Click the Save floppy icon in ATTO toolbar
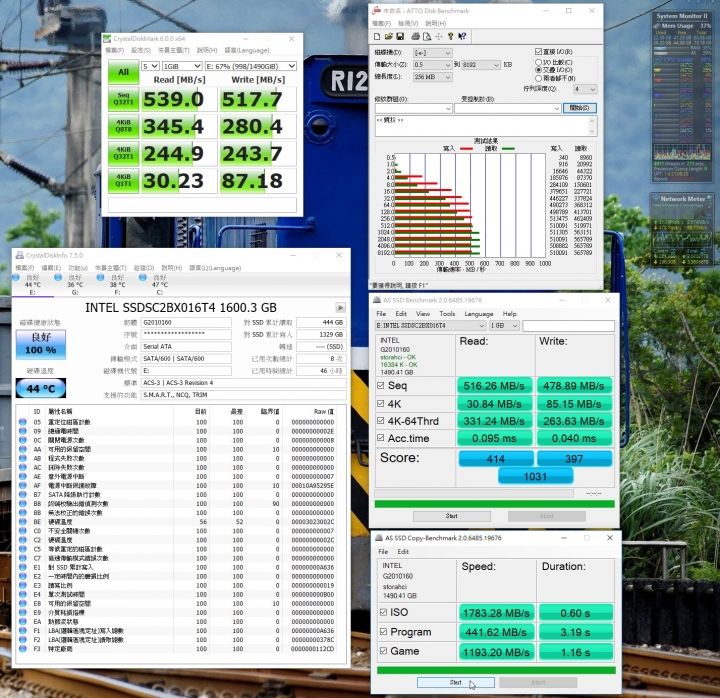 [x=399, y=36]
